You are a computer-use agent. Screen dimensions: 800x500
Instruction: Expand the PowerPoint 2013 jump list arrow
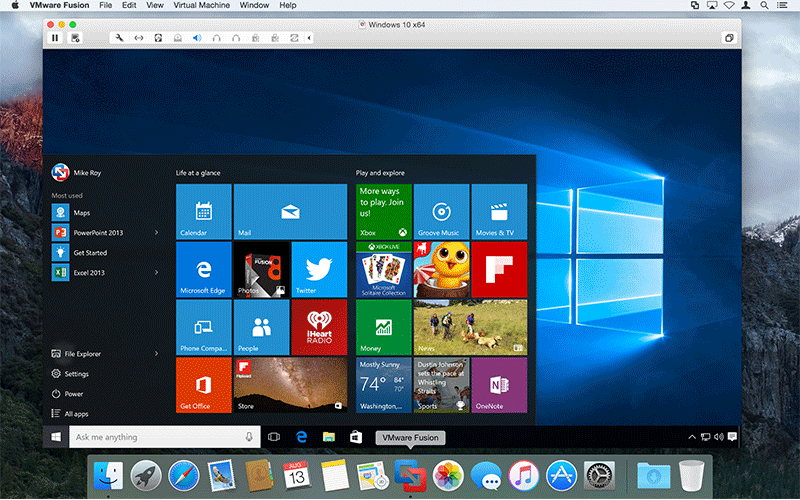pyautogui.click(x=156, y=233)
